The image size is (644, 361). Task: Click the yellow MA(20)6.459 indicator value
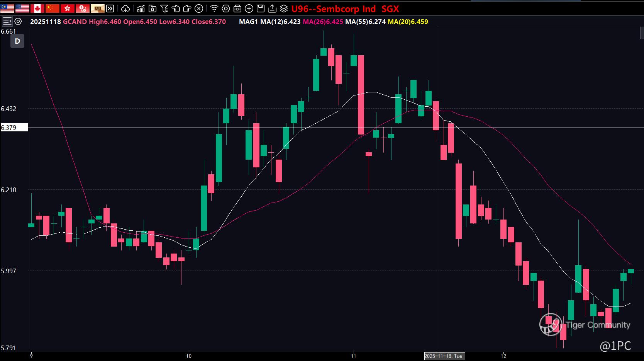click(x=408, y=22)
